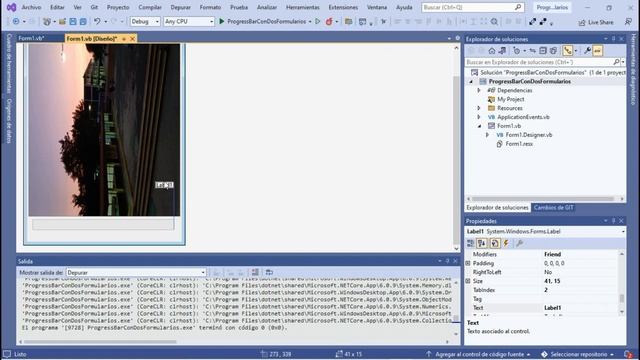Switch to Cambios de GIT tab
The height and width of the screenshot is (360, 640).
coord(553,207)
